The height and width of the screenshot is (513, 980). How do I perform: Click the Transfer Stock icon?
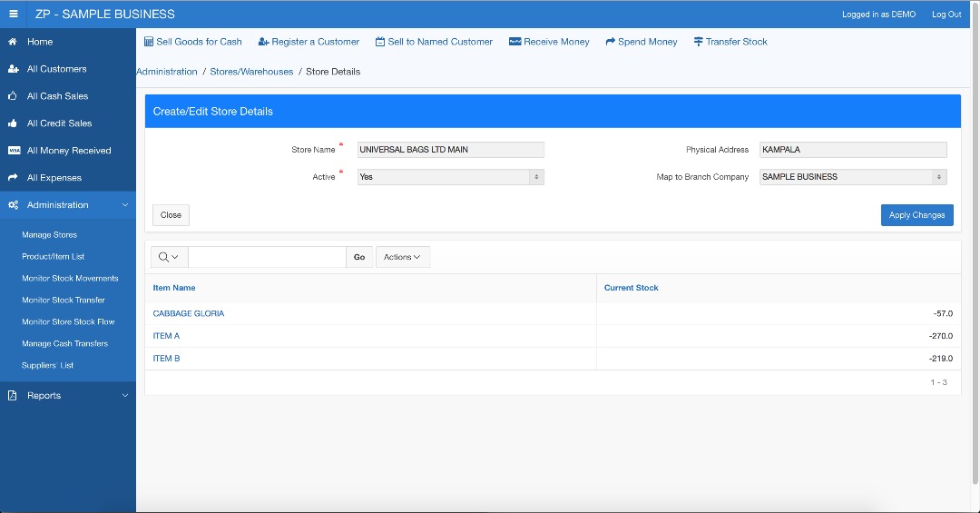[698, 42]
